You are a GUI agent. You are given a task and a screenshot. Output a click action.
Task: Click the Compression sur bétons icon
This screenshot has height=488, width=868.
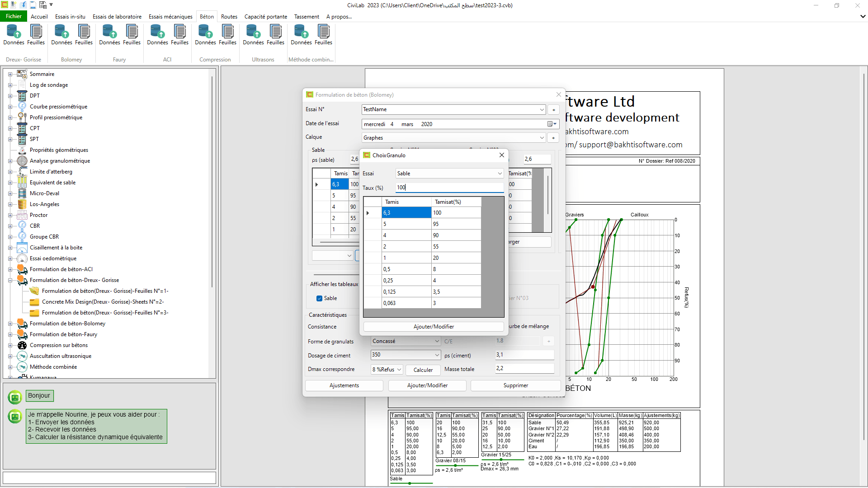point(22,345)
